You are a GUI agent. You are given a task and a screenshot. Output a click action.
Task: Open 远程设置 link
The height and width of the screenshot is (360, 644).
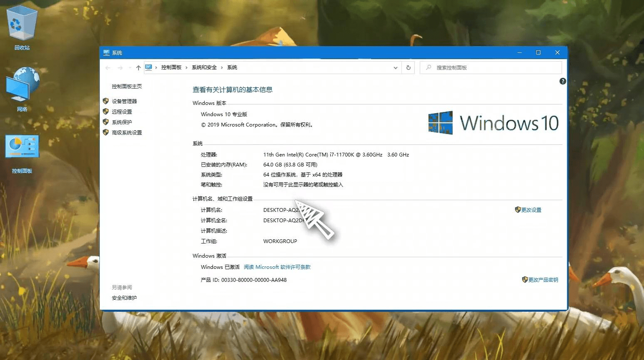(122, 112)
